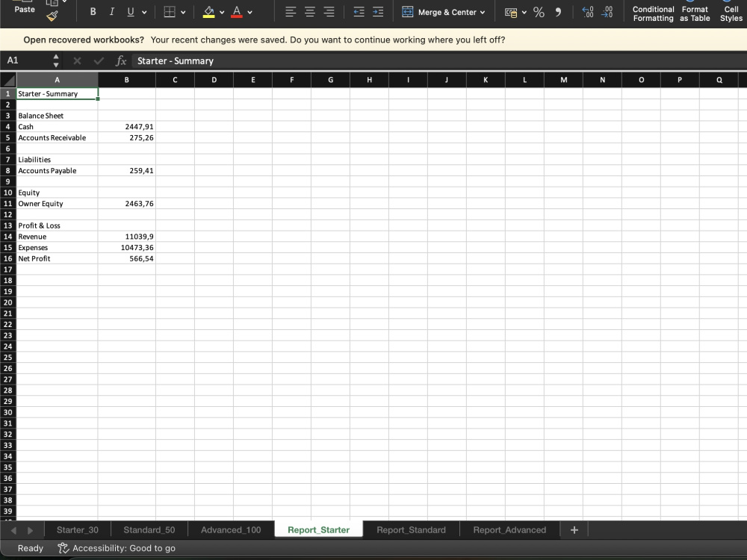Add new sheet with plus button

tap(574, 530)
